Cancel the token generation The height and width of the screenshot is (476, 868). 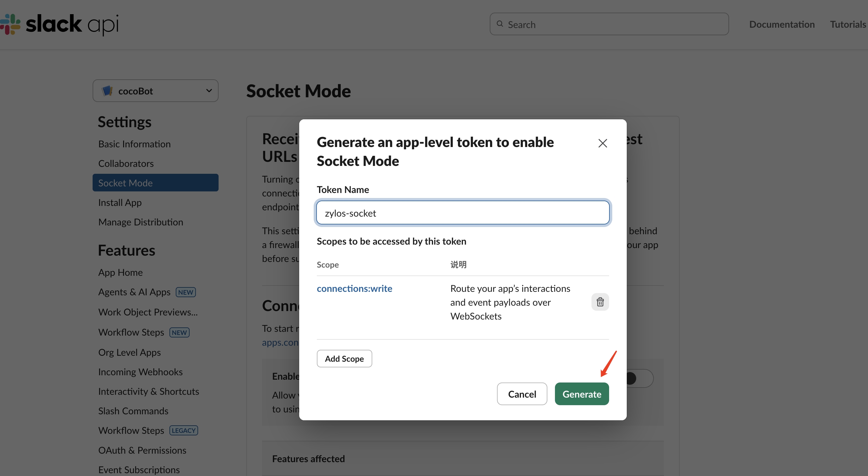coord(522,394)
